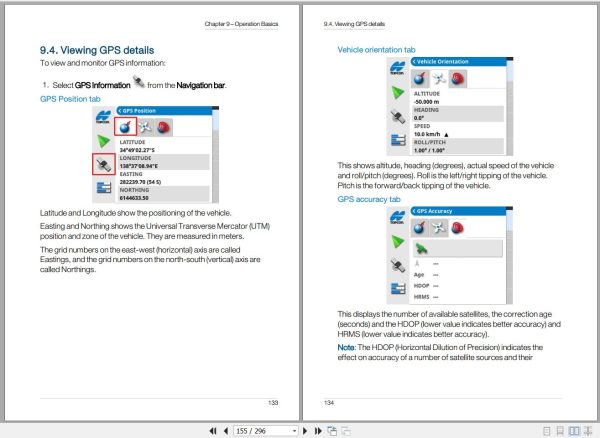The height and width of the screenshot is (438, 600).
Task: Click the 'ROLL/PITCH' label in the Vehicle Orientation screenshot
Action: click(430, 142)
